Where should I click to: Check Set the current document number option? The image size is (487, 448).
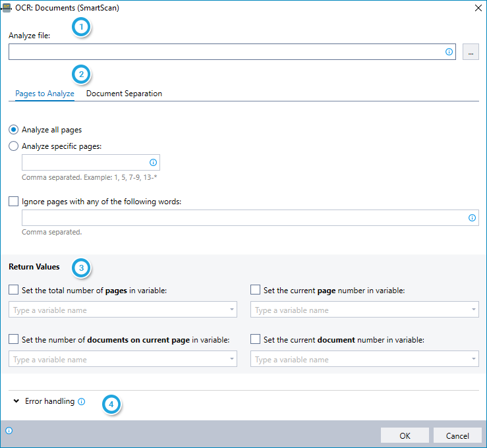(255, 339)
